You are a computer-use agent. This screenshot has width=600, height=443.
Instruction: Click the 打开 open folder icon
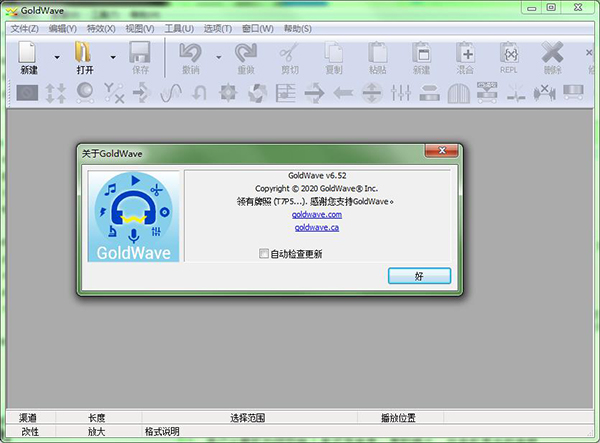(83, 52)
